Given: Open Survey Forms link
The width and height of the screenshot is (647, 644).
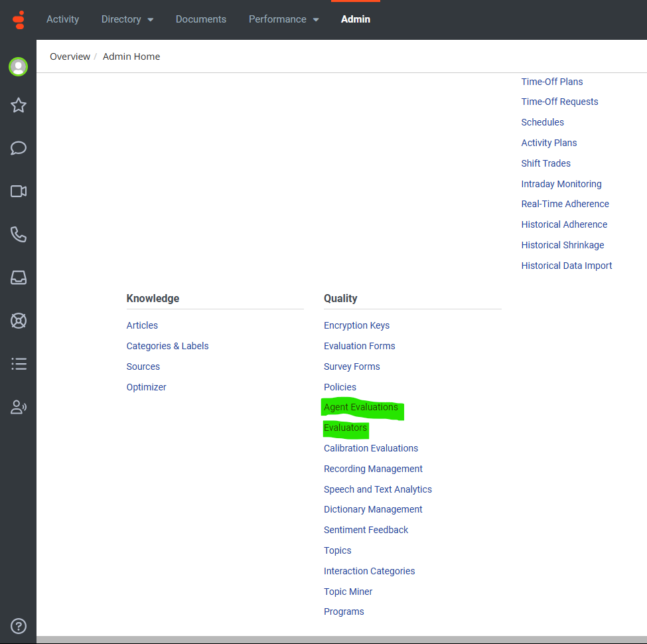Looking at the screenshot, I should click(x=352, y=366).
